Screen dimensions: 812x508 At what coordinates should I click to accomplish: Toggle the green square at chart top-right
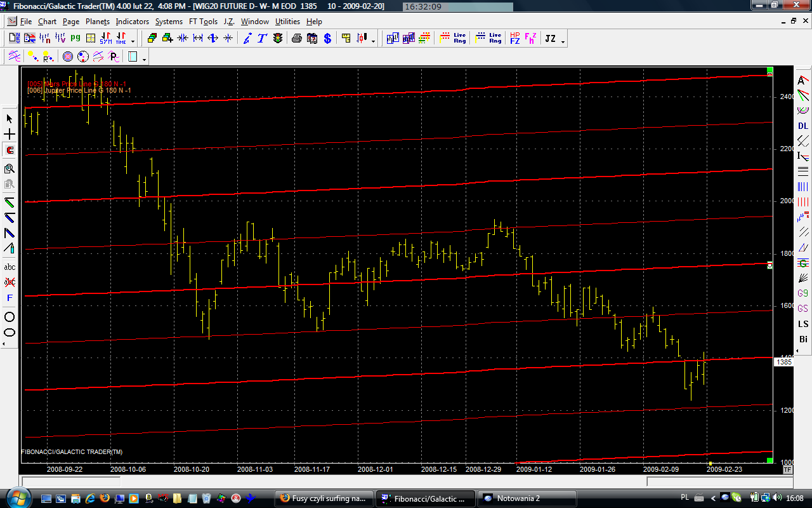pos(769,70)
